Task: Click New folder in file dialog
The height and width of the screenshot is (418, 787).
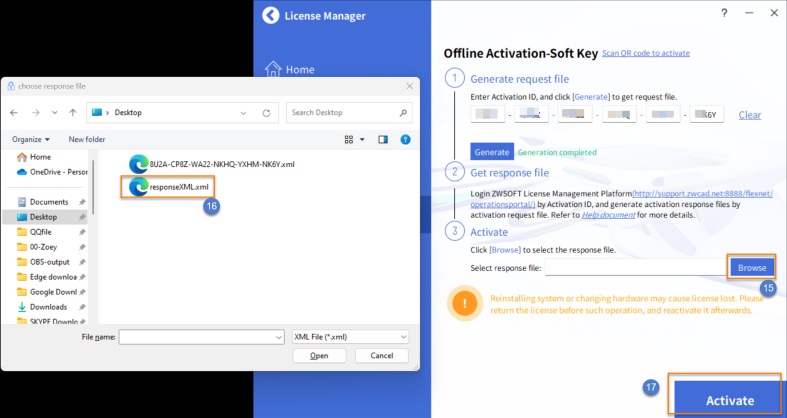Action: (87, 140)
